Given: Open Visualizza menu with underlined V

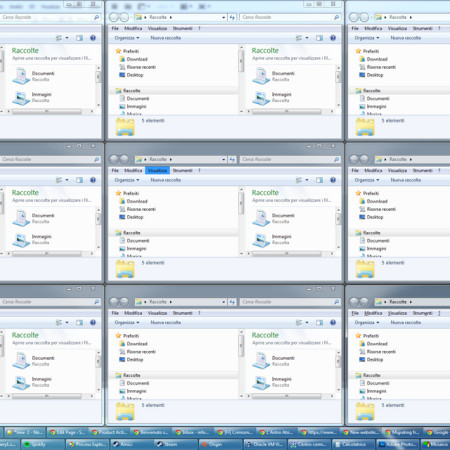Looking at the screenshot, I should (397, 313).
